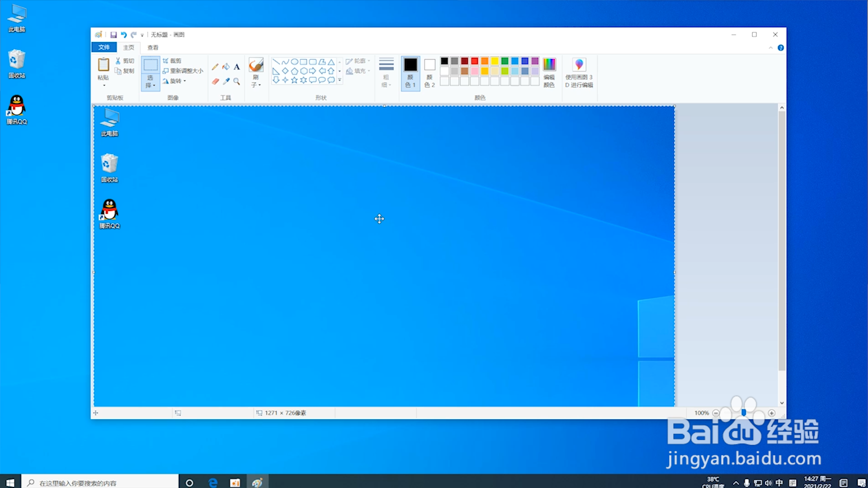Screen dimensions: 868x488
Task: Click Edit with Paint 3D button
Action: pos(579,72)
